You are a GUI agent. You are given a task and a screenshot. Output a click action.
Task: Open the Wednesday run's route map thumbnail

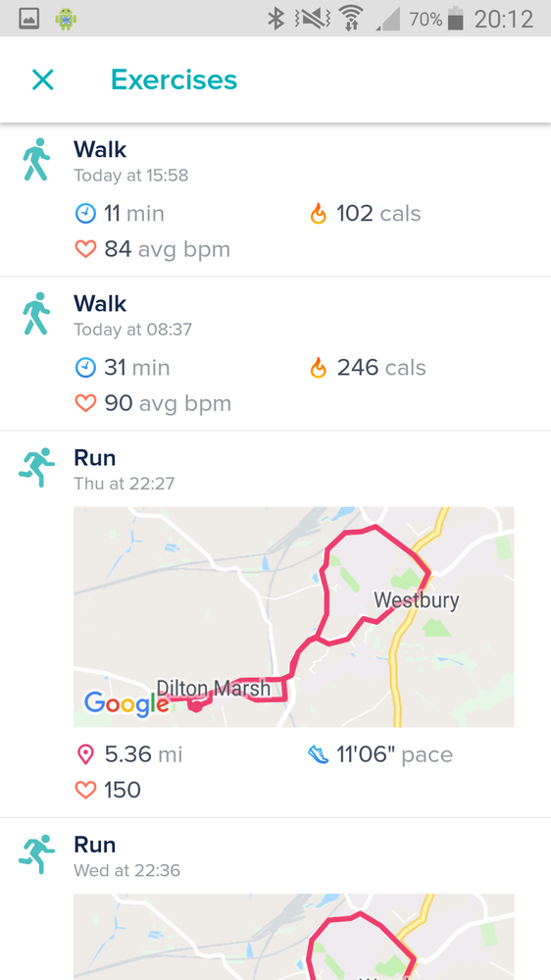(293, 937)
